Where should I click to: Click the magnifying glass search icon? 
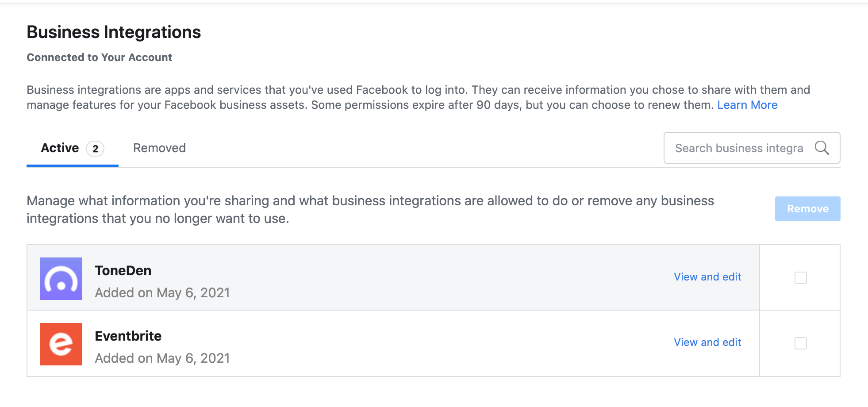point(822,148)
